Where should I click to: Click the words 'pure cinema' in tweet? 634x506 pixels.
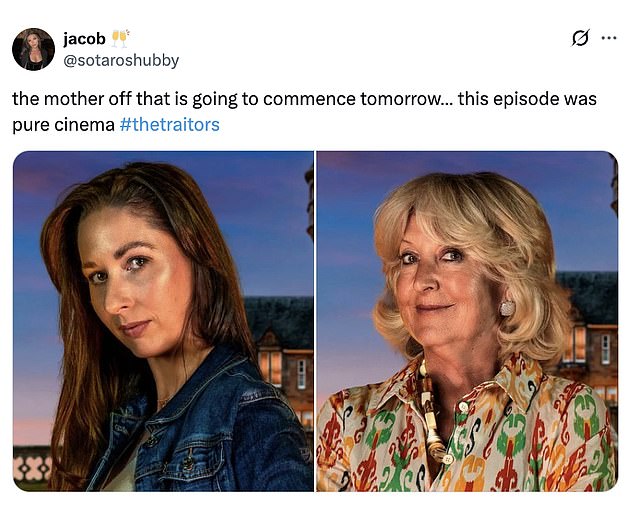(63, 125)
